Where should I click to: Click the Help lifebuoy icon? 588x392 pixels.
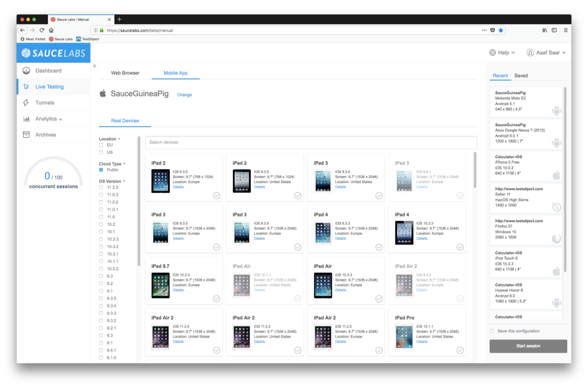click(x=492, y=52)
